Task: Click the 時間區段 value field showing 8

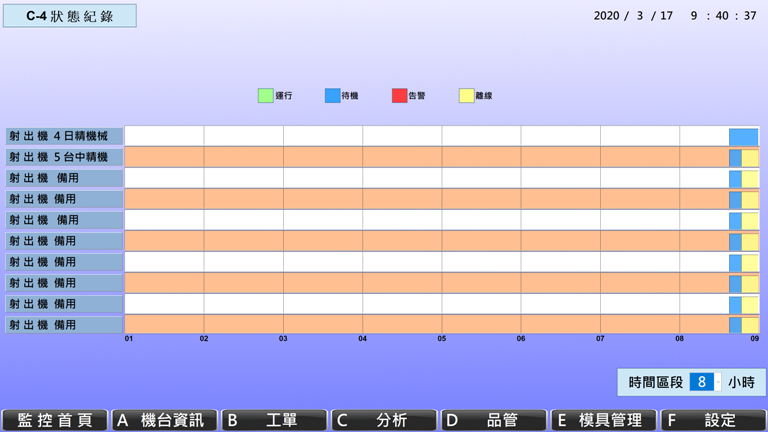Action: point(702,382)
